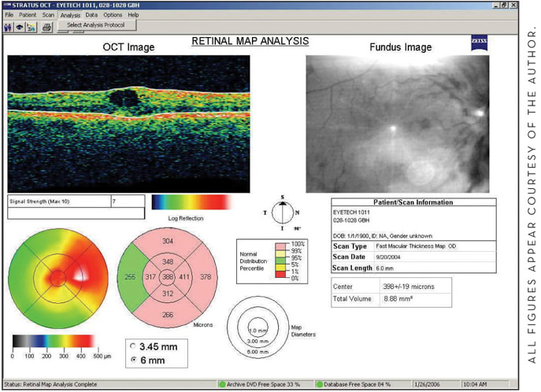This screenshot has height=392, width=541.
Task: Open the Help menu
Action: [133, 15]
